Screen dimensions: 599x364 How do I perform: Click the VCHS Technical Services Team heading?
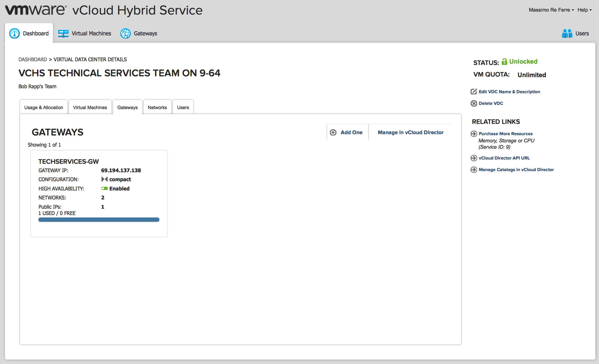click(119, 73)
